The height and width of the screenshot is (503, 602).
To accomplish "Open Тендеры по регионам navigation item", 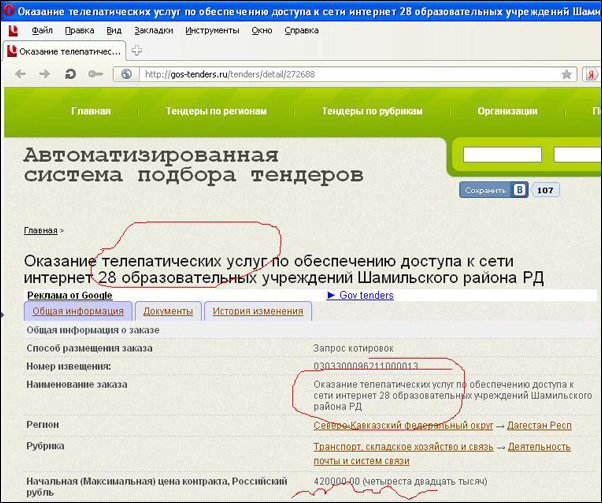I will coord(216,112).
